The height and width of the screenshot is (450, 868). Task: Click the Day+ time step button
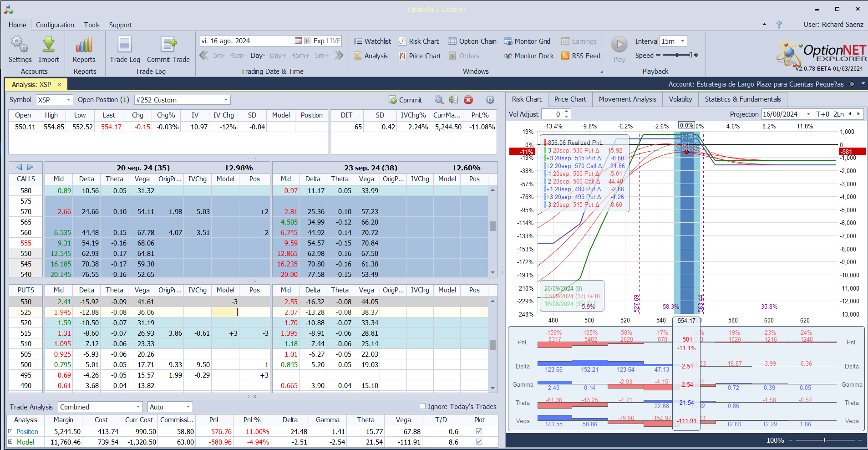(x=278, y=56)
